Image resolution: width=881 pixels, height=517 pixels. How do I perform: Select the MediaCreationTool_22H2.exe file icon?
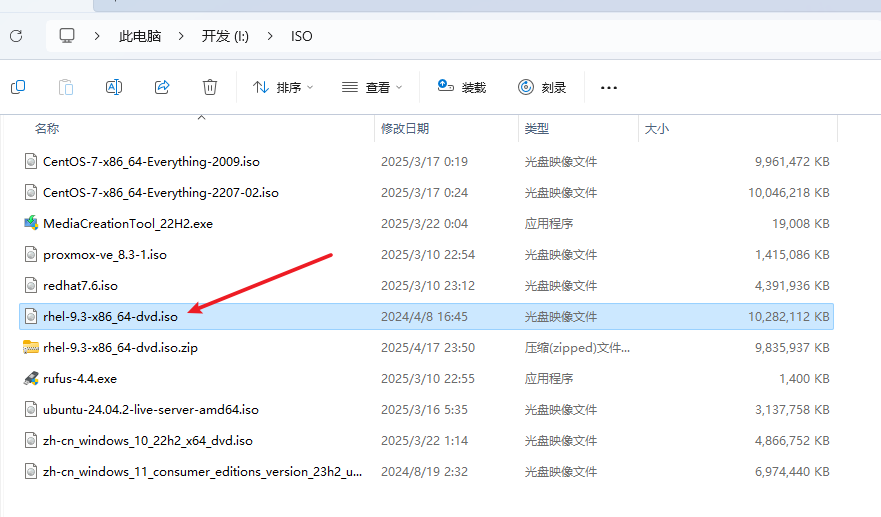click(31, 224)
